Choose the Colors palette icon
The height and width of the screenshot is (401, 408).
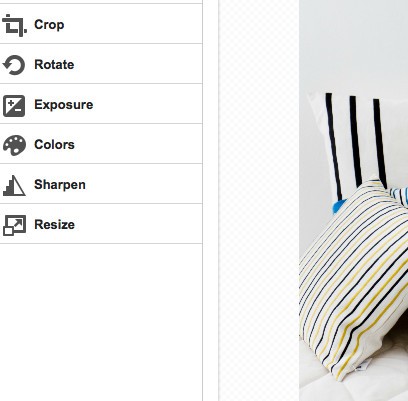point(14,145)
